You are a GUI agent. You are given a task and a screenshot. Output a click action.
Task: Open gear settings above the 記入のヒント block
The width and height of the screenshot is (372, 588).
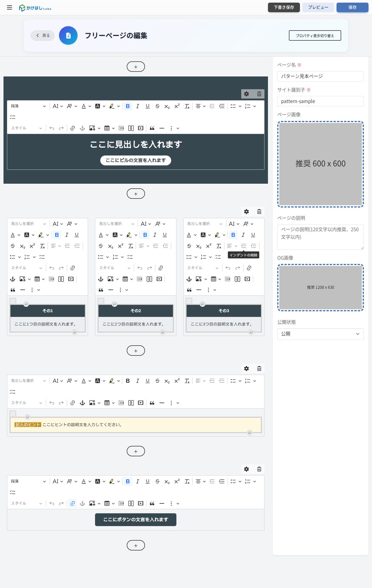coord(246,369)
